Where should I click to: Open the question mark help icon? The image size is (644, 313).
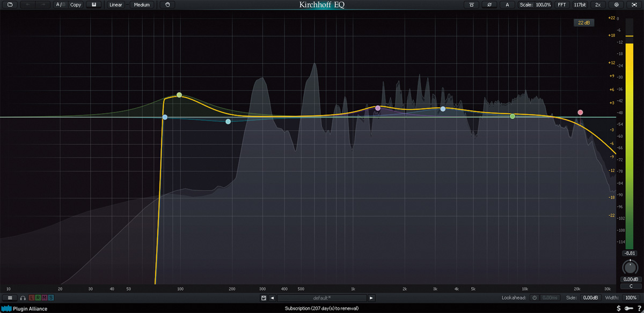(639, 308)
